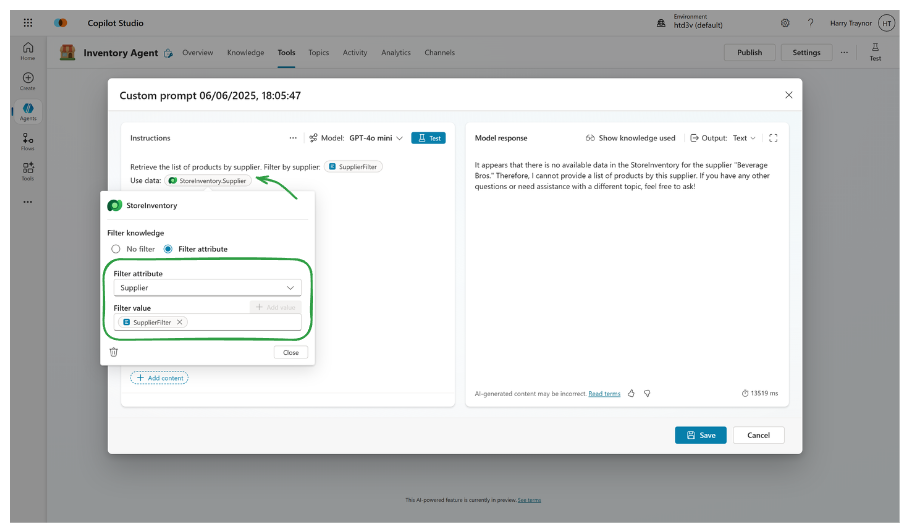This screenshot has width=909, height=532.
Task: Save the custom prompt
Action: (x=700, y=435)
